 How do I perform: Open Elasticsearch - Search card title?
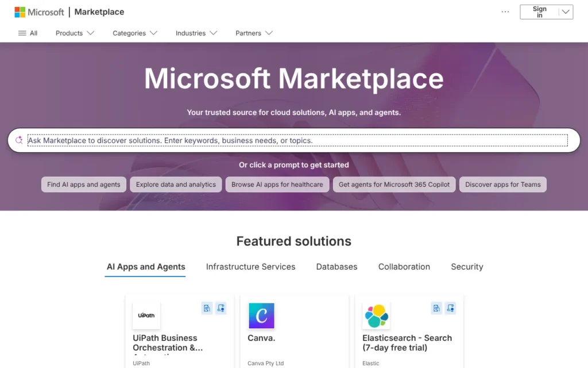tap(407, 343)
